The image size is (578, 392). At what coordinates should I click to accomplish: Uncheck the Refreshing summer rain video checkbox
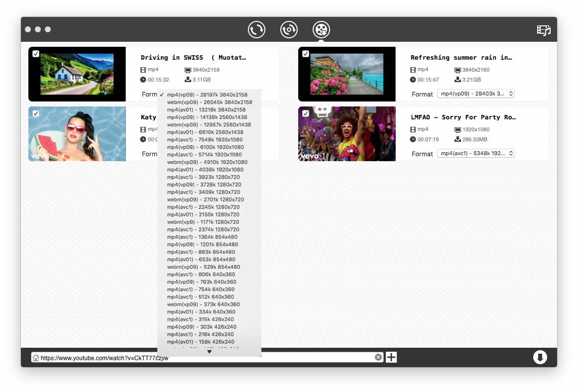click(306, 54)
